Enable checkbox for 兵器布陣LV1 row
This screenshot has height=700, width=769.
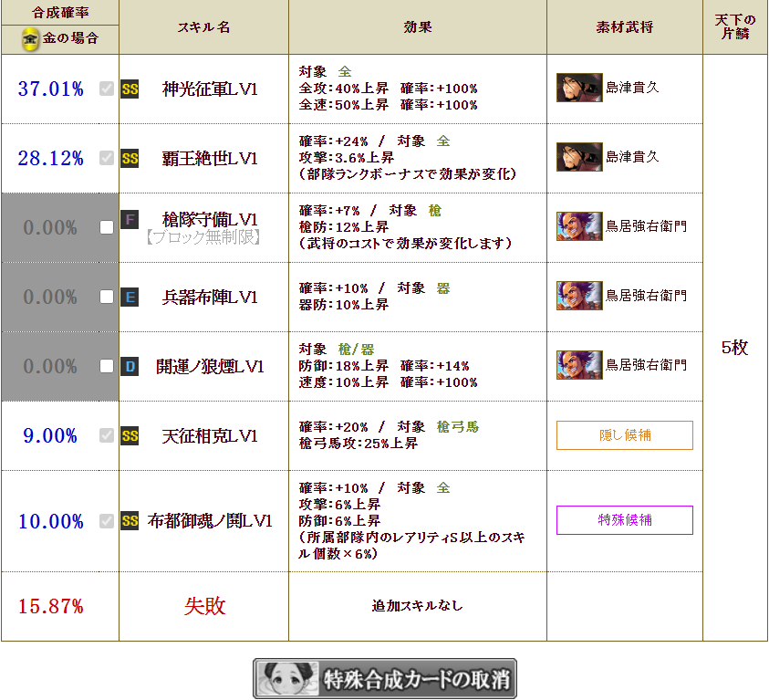tap(107, 297)
